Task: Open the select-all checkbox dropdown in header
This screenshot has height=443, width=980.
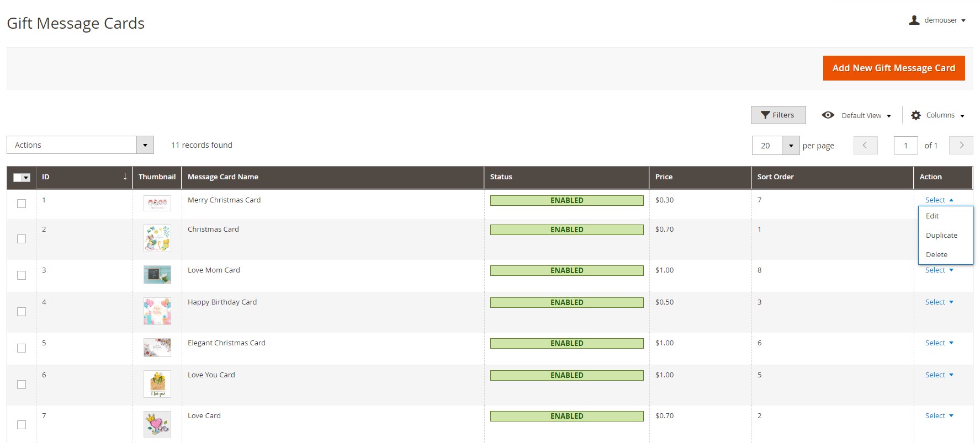Action: click(26, 178)
